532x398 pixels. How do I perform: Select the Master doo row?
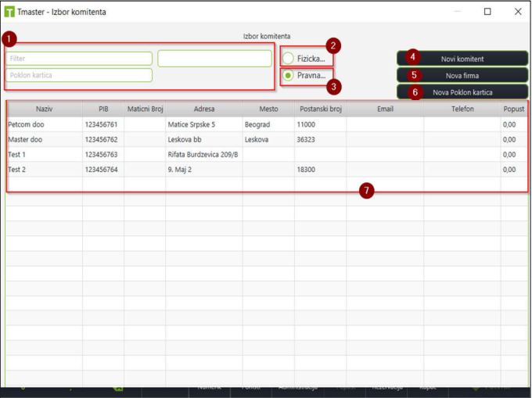coord(267,139)
